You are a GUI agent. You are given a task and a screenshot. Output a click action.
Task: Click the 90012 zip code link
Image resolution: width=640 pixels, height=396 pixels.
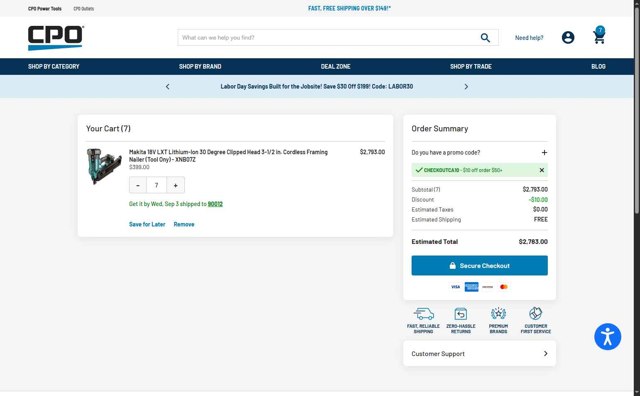coord(215,204)
